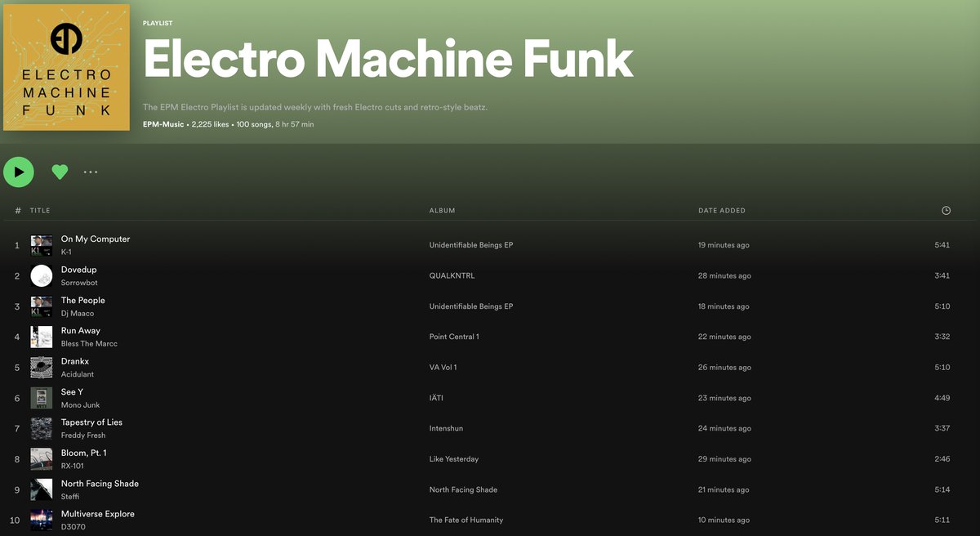The width and height of the screenshot is (980, 536).
Task: Open artist Steffi
Action: pyautogui.click(x=70, y=496)
